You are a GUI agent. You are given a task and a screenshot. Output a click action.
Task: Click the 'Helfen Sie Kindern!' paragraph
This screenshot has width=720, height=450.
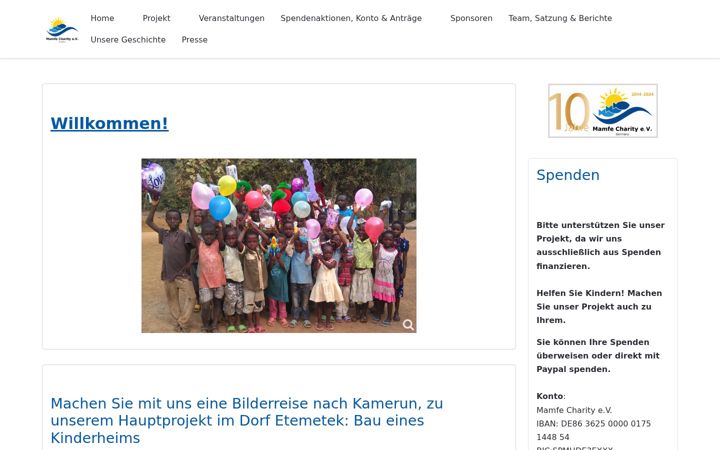[x=599, y=307]
